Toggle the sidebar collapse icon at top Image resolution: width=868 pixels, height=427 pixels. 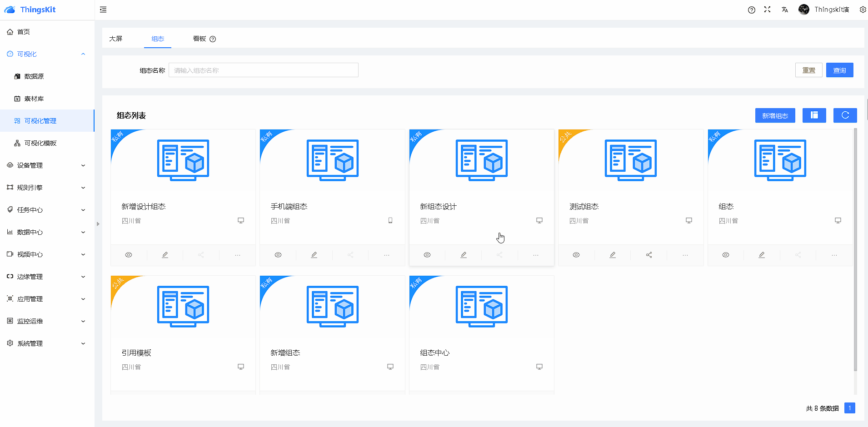tap(103, 10)
